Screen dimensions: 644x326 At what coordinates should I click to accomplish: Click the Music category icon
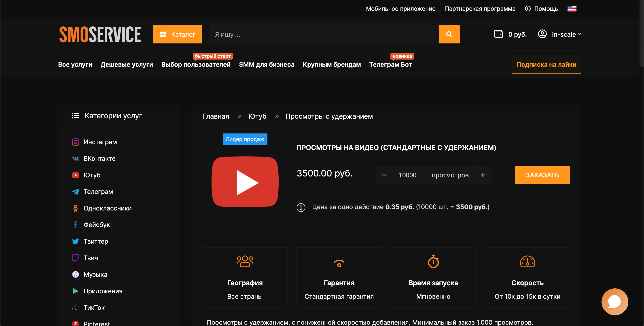(x=76, y=275)
